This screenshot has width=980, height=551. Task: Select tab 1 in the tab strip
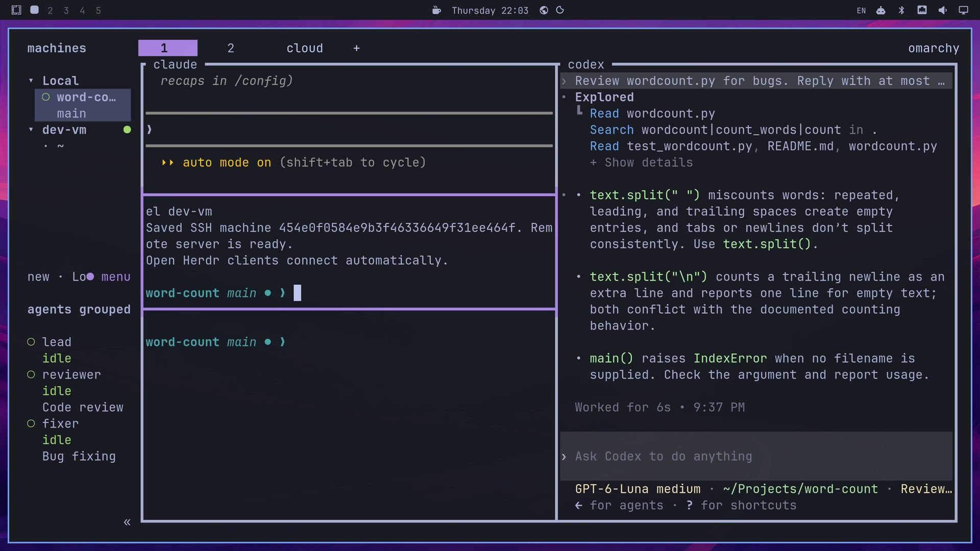[x=167, y=48]
